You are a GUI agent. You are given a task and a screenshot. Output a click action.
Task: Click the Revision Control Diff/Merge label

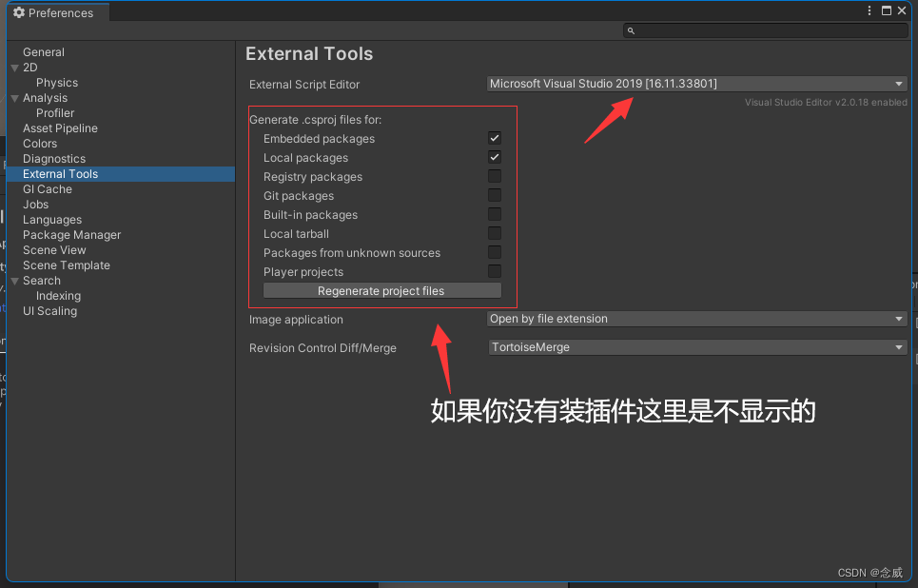pos(322,348)
